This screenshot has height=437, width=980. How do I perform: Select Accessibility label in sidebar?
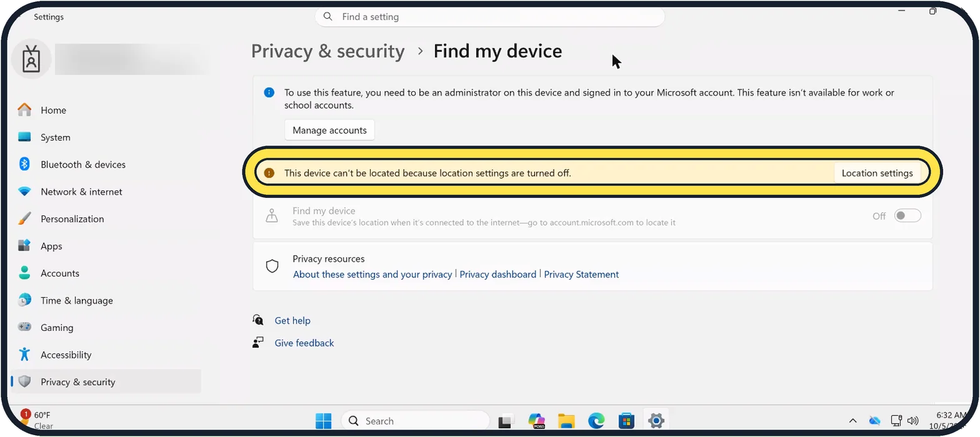(x=66, y=355)
